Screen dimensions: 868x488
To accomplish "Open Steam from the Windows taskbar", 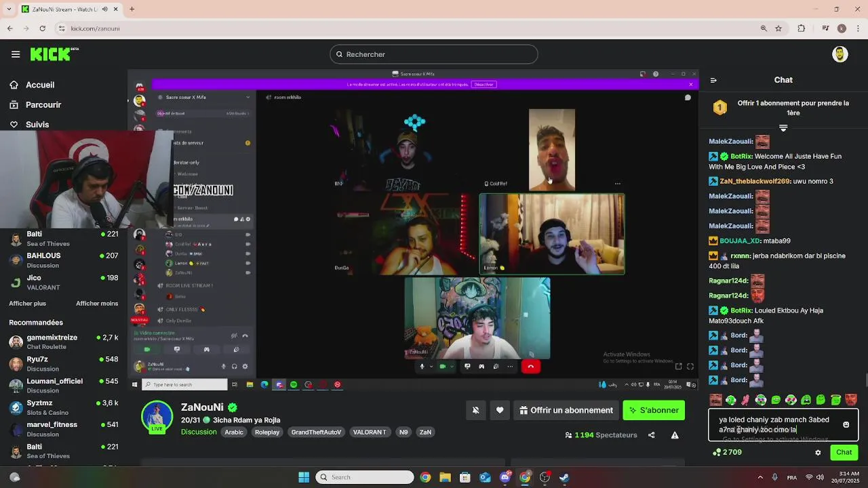I will pyautogui.click(x=564, y=477).
